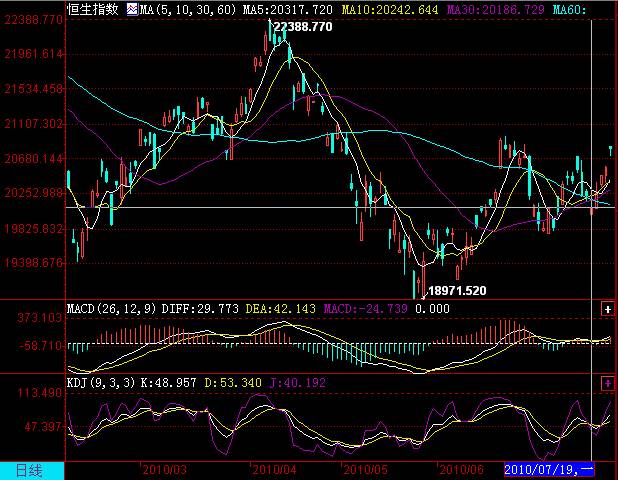Click the J:40.192 value
This screenshot has height=480, width=618.
point(298,383)
